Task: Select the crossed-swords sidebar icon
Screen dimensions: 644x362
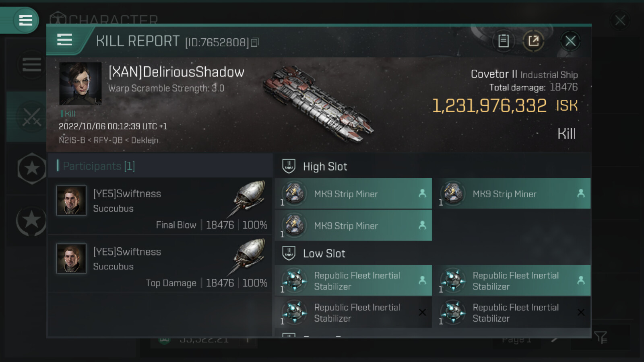Action: pos(31,117)
